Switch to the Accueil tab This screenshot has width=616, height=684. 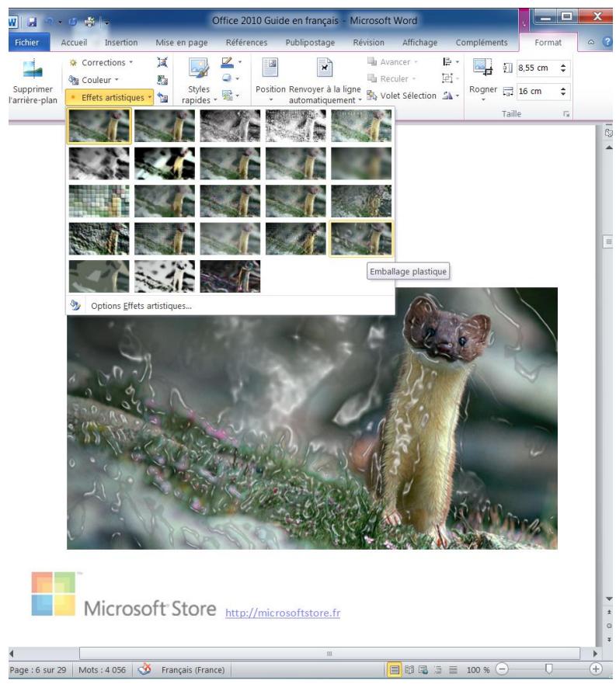tap(75, 43)
